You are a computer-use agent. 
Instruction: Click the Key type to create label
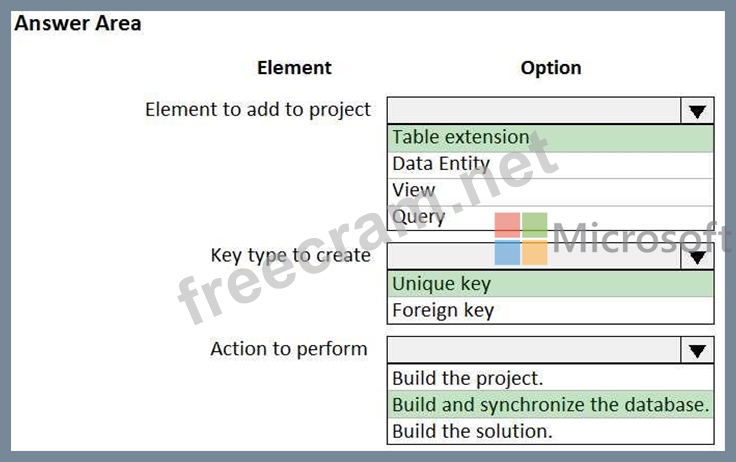[x=291, y=255]
